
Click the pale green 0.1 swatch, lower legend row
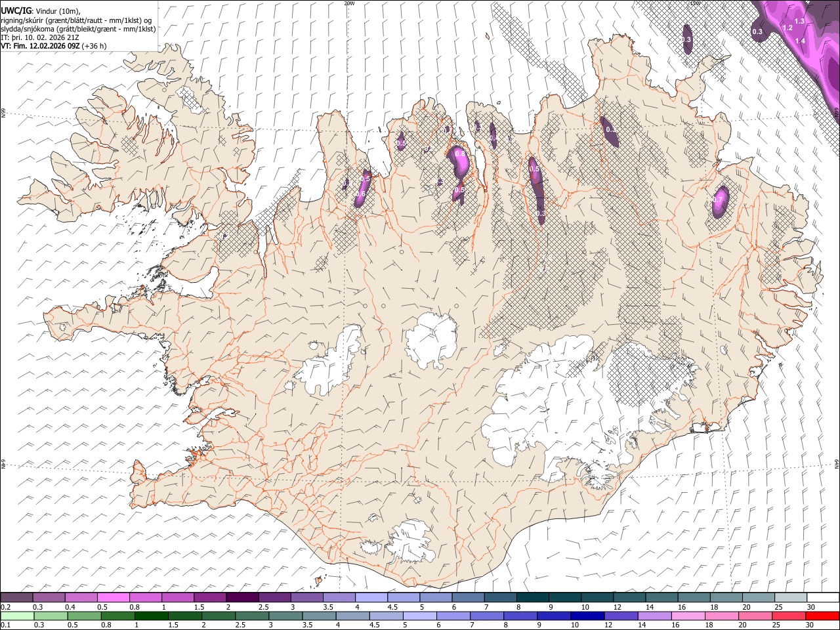click(17, 616)
